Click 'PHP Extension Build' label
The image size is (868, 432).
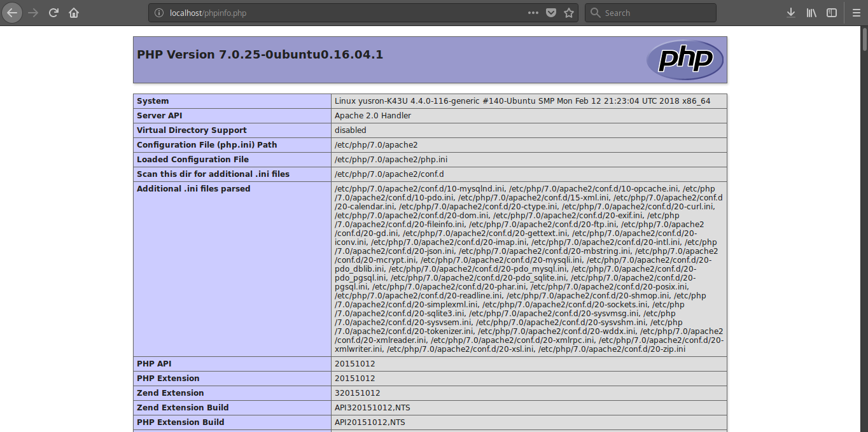tap(181, 422)
